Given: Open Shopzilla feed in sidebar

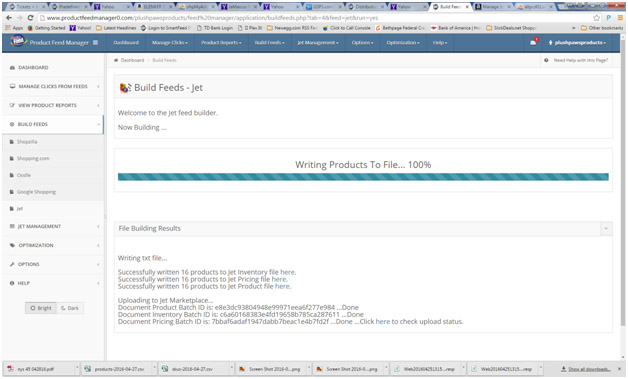Looking at the screenshot, I should coord(27,142).
